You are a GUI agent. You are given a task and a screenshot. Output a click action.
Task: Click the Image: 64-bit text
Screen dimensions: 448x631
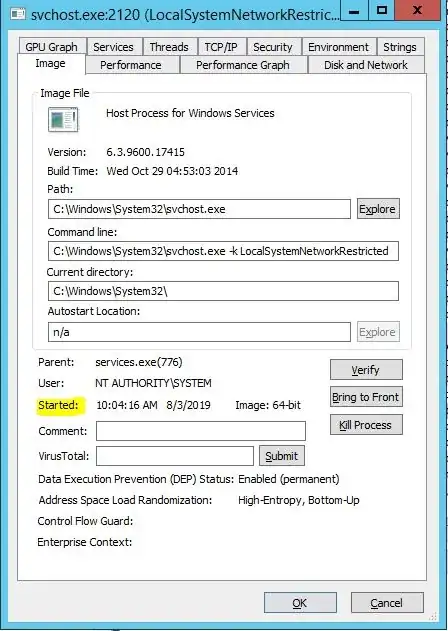(268, 405)
